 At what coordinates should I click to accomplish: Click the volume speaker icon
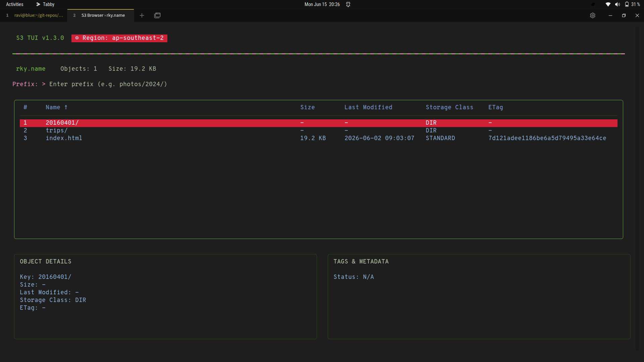617,4
